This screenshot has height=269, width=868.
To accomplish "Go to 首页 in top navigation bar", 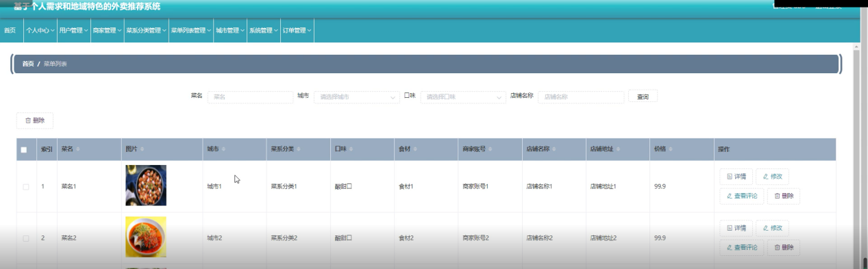I will coord(10,30).
